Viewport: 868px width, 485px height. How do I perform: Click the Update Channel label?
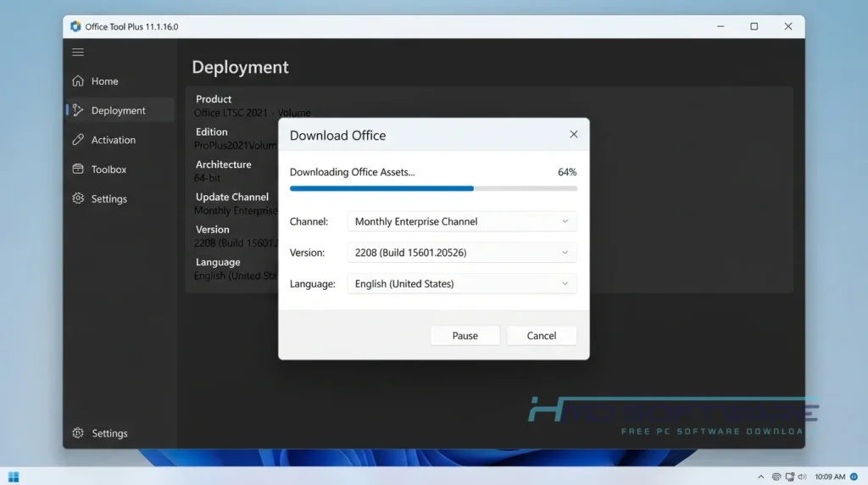pos(232,197)
